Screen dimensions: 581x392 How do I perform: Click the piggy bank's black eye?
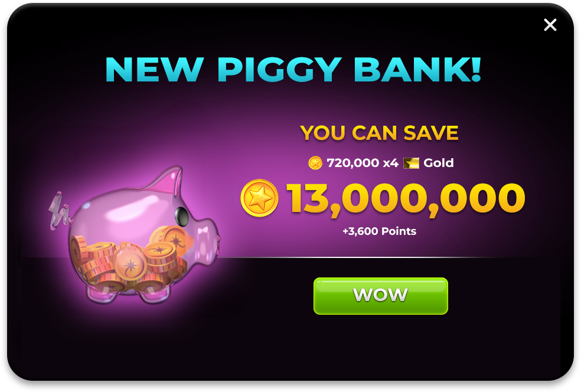[182, 215]
